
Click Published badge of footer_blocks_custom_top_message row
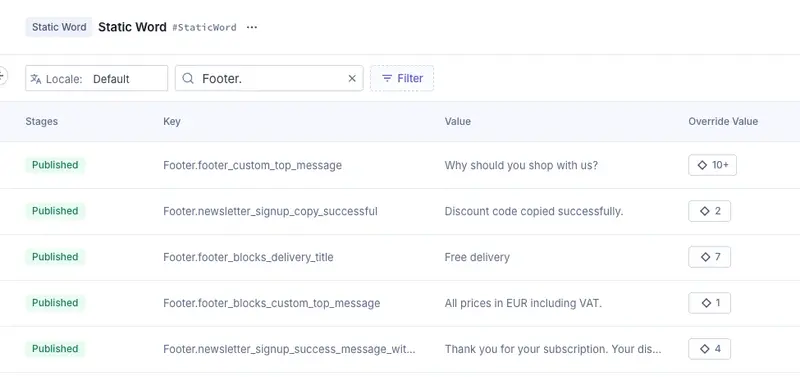click(x=55, y=303)
